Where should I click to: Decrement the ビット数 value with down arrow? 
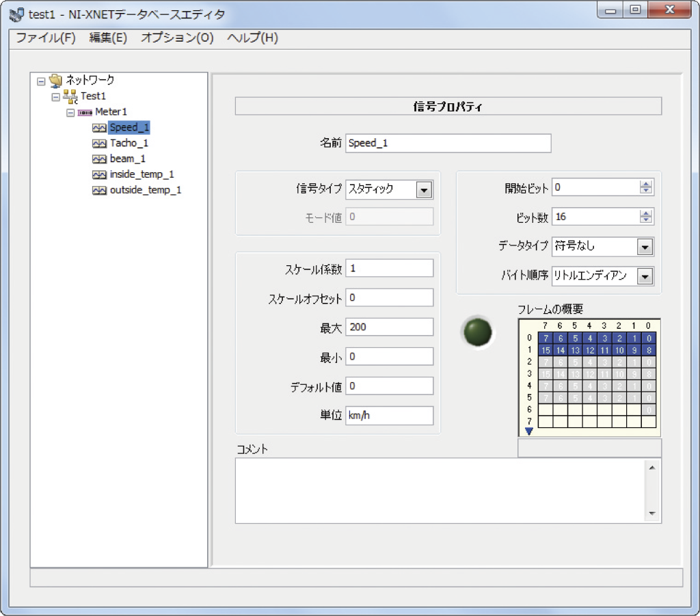[x=645, y=220]
